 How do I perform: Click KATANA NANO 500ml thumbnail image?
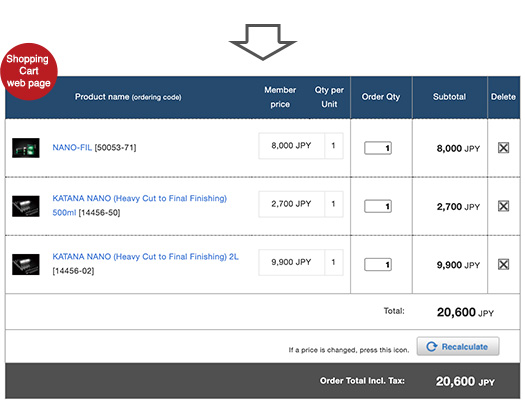tap(26, 206)
